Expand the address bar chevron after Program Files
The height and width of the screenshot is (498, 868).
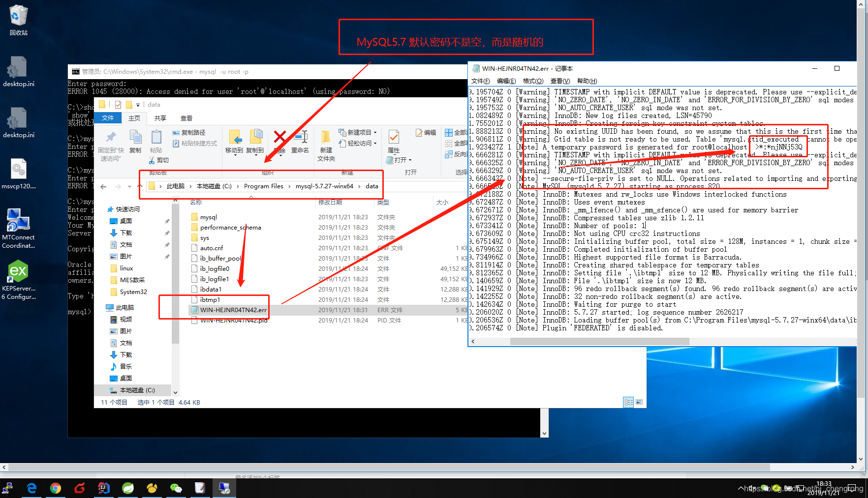click(289, 186)
